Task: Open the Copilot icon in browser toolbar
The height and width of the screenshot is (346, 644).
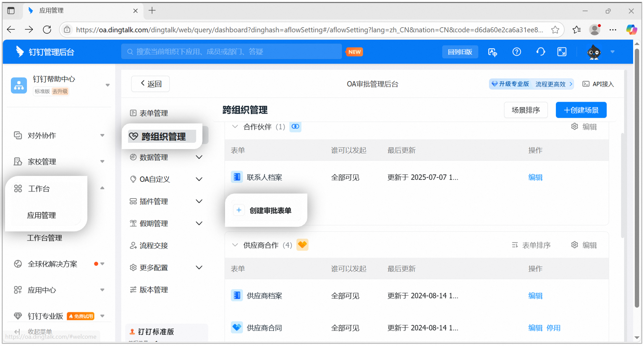Action: click(x=631, y=29)
